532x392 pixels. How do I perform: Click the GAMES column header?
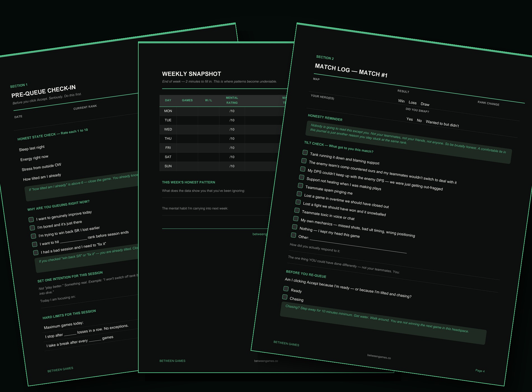click(x=187, y=100)
